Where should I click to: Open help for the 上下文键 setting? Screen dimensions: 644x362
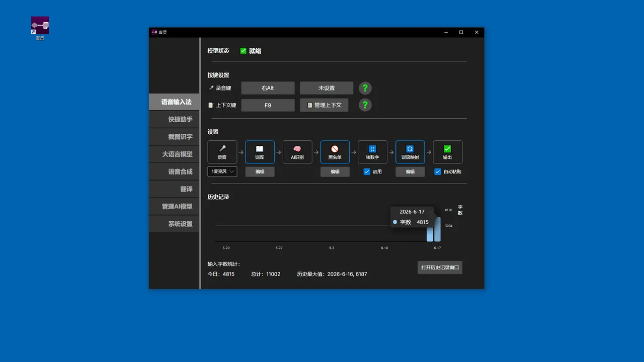[365, 105]
